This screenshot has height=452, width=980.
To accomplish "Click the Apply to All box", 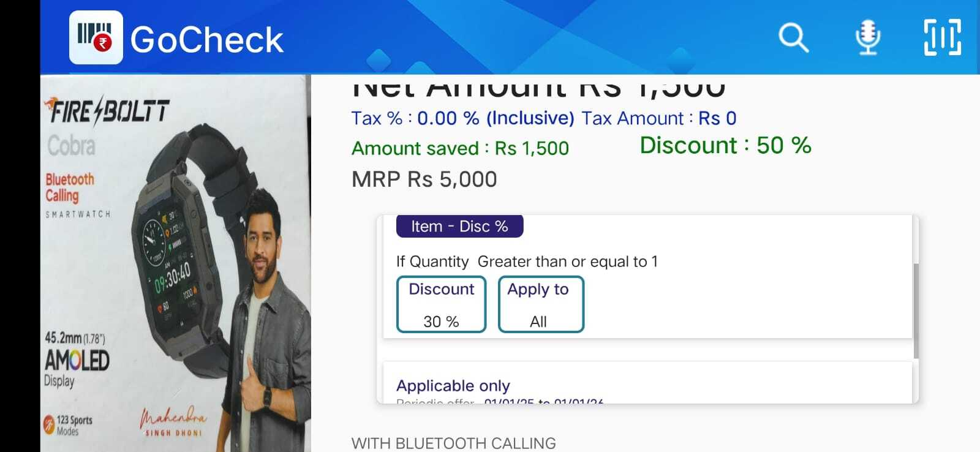I will (541, 304).
